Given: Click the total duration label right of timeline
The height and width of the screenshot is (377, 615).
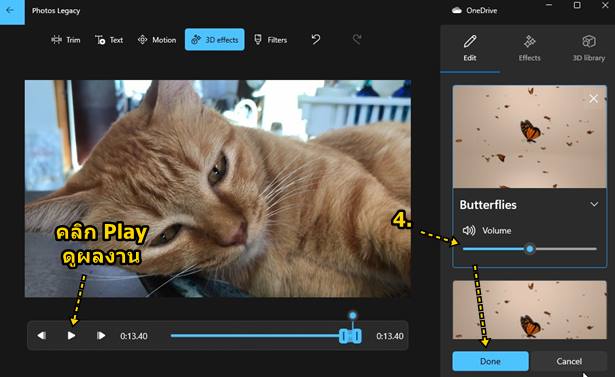Looking at the screenshot, I should (390, 336).
